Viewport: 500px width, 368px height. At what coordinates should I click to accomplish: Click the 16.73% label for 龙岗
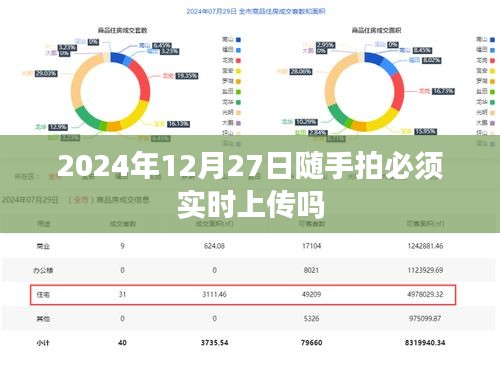point(443,91)
